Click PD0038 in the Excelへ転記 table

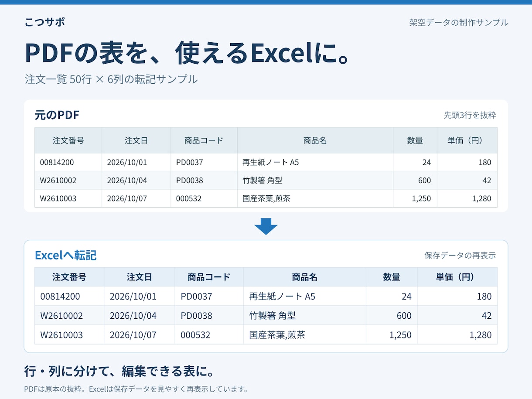[x=196, y=316]
